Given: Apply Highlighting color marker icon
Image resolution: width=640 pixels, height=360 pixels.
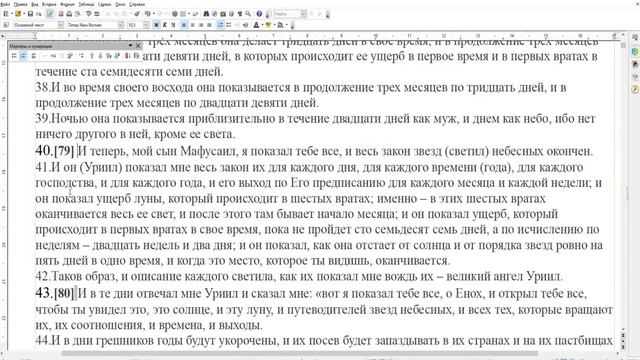Looking at the screenshot, I should [268, 25].
